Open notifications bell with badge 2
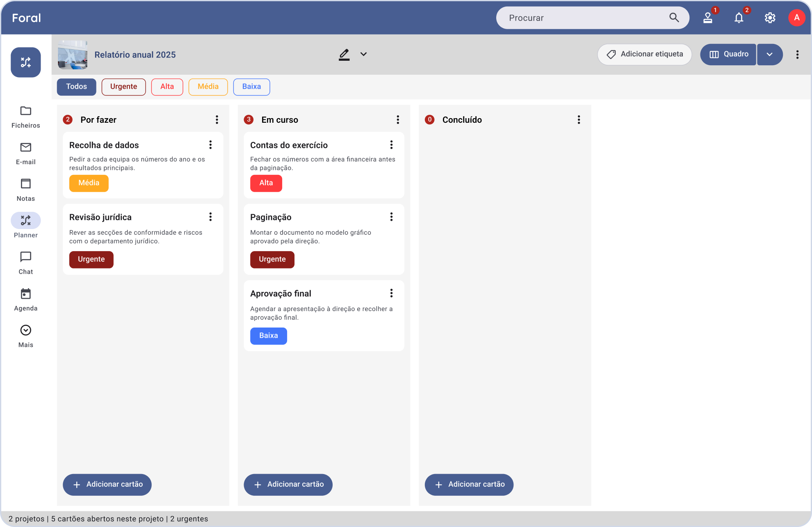The width and height of the screenshot is (812, 527). point(739,18)
